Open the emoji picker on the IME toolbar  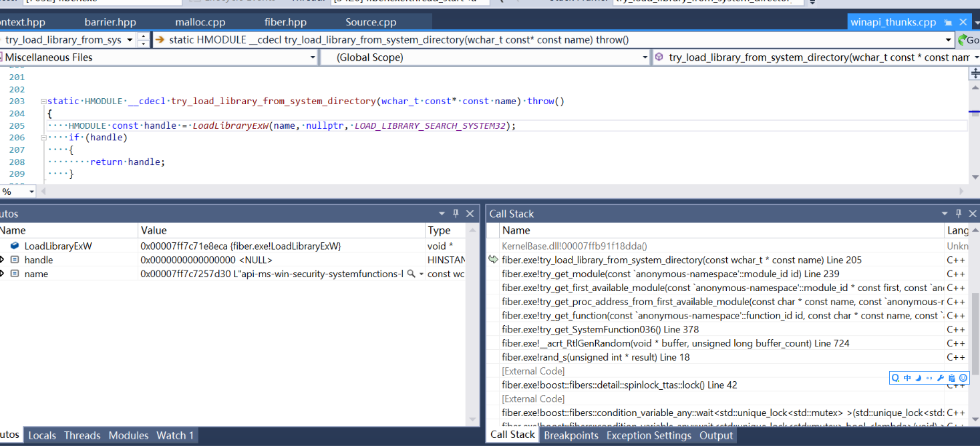[963, 377]
